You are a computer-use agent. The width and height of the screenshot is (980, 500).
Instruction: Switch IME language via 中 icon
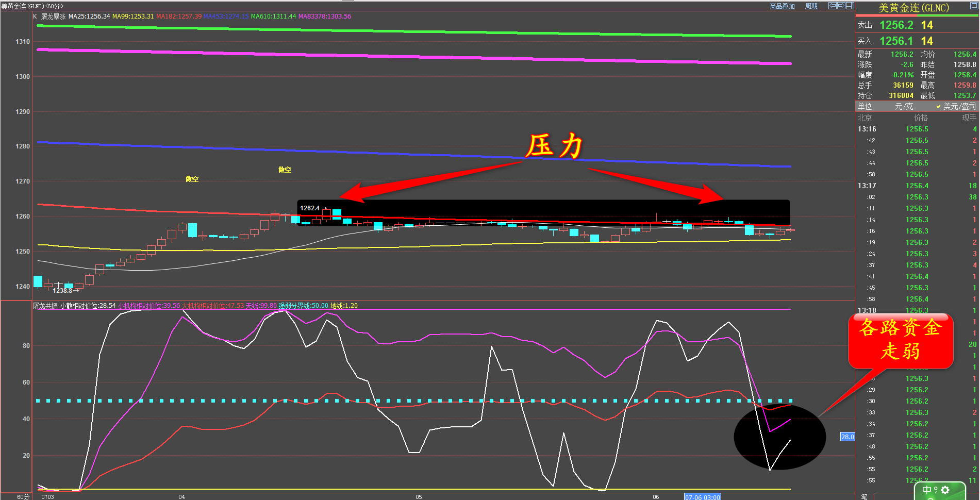pos(927,490)
